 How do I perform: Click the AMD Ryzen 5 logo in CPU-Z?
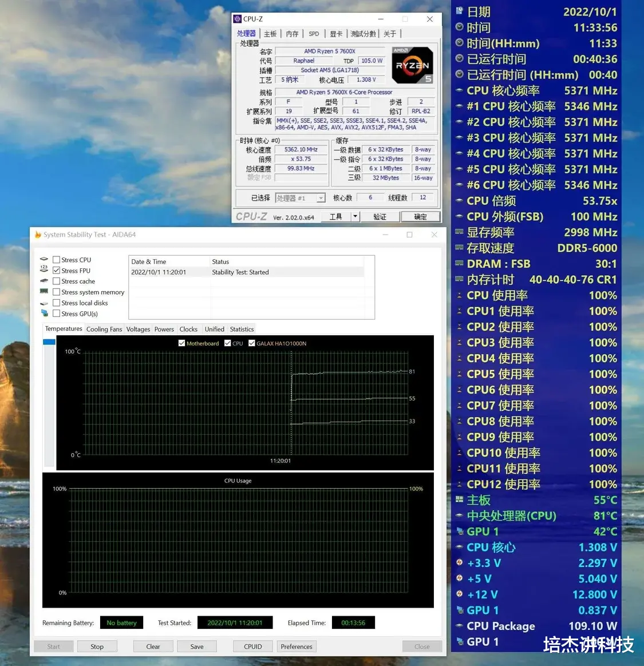412,65
